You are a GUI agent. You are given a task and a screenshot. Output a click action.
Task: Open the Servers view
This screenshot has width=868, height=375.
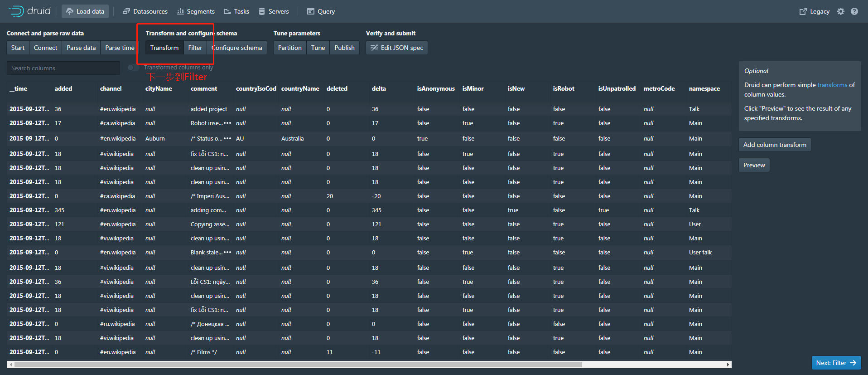pos(274,11)
